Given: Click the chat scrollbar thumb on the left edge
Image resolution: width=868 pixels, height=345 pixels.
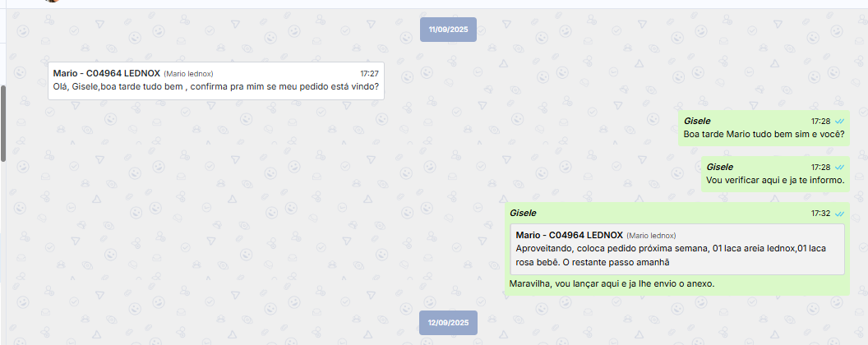Looking at the screenshot, I should pos(2,123).
